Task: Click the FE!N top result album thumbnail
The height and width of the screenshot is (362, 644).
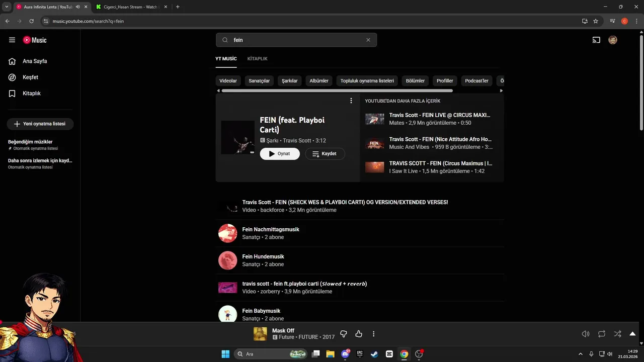Action: point(238,137)
